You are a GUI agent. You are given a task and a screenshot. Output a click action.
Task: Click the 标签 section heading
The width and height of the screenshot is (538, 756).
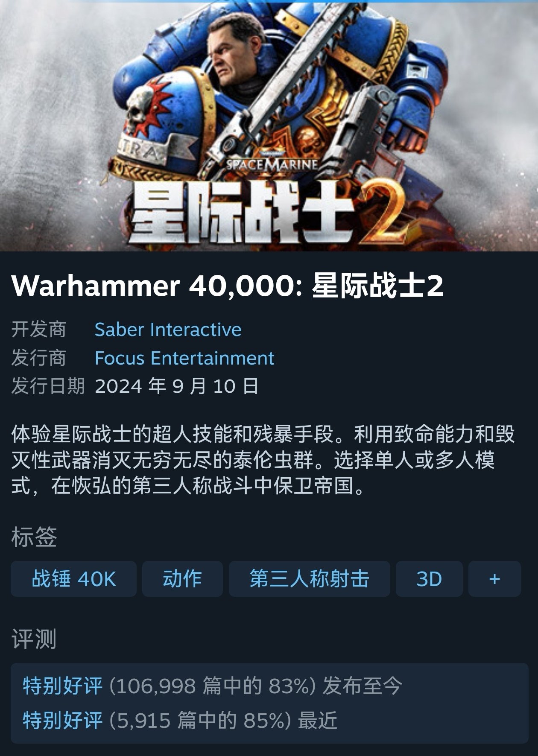tap(34, 537)
